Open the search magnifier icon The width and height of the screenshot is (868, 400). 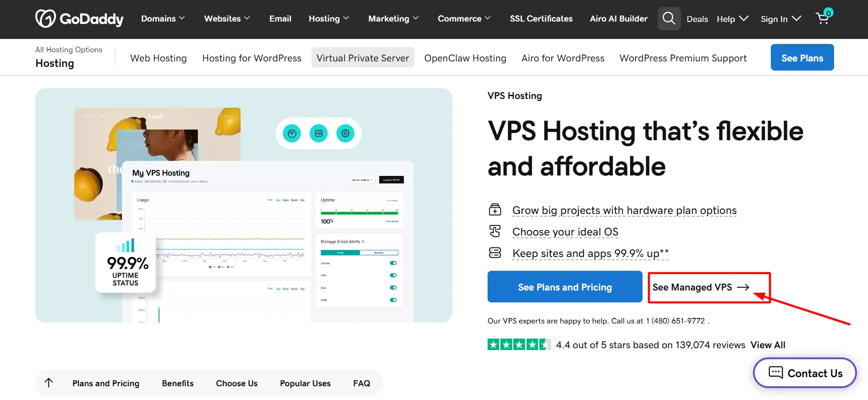[x=669, y=19]
